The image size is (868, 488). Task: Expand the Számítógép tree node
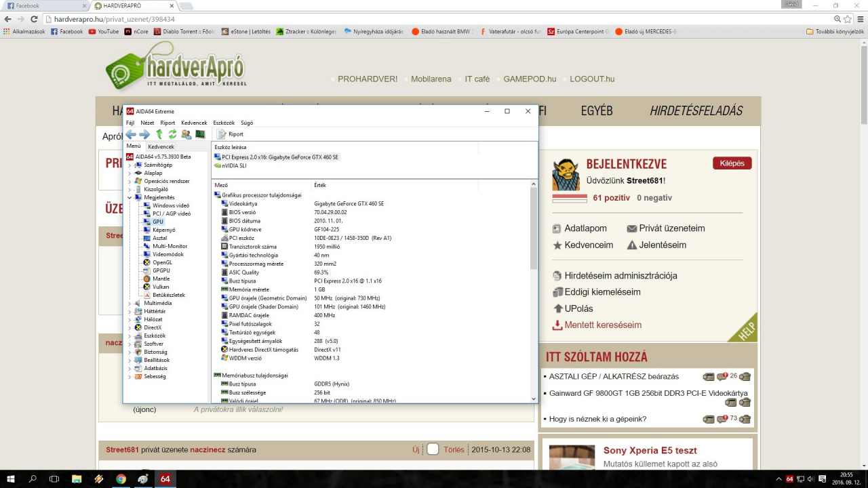click(130, 165)
